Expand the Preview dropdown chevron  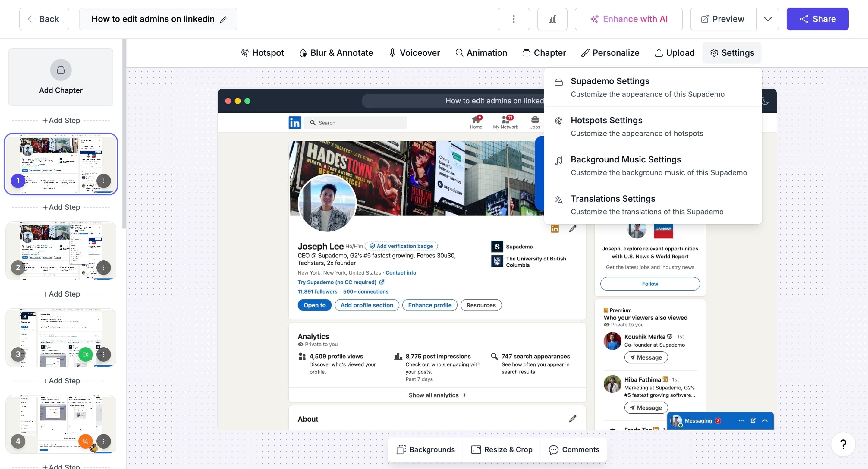point(768,19)
